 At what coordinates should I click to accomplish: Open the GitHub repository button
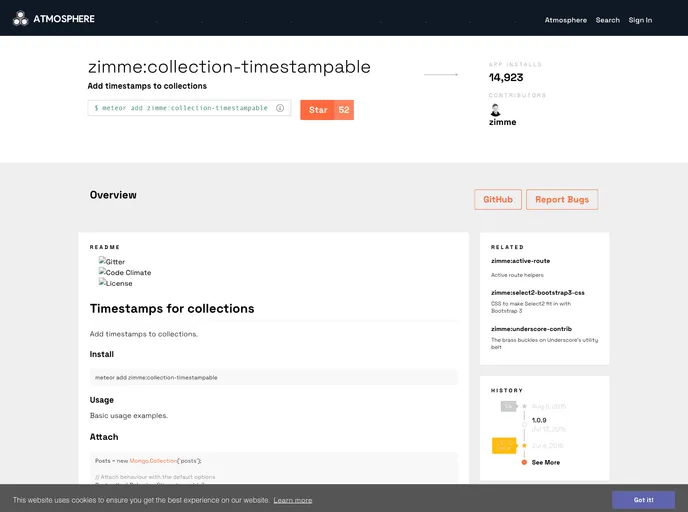498,200
